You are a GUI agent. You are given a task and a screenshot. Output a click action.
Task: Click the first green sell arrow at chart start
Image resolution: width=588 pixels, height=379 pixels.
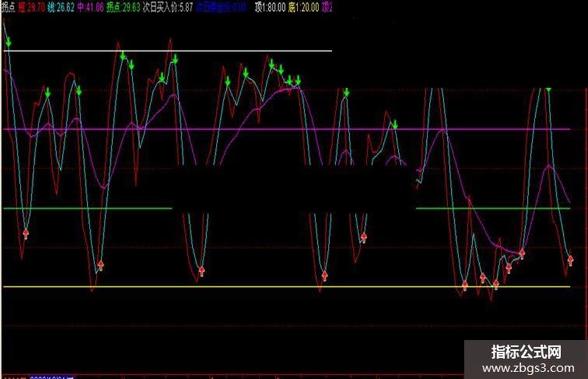pos(9,42)
